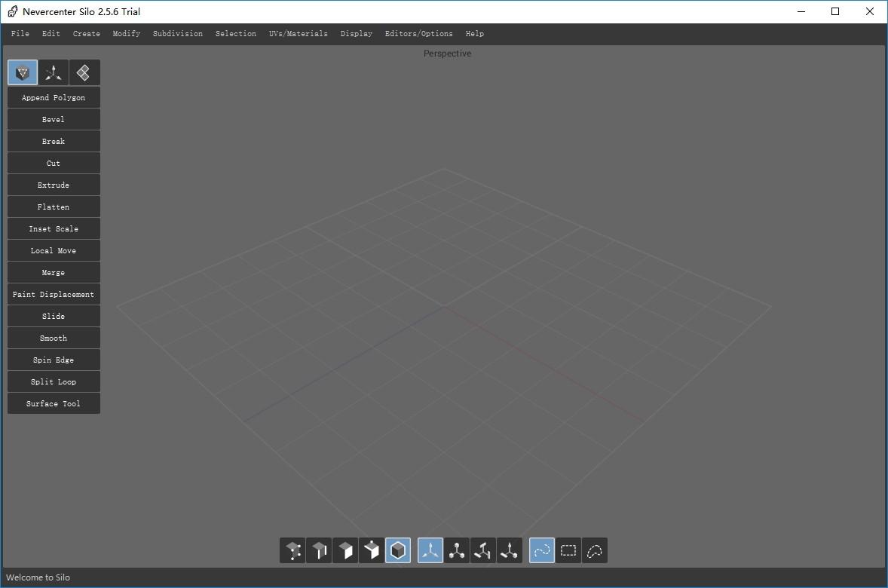Click the Split Loop button

tap(54, 381)
